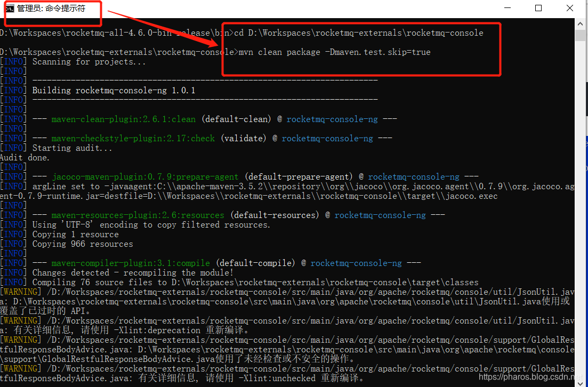
Task: Click 'ent-0.7.9-runtime.jar=destfile' line
Action: click(248, 196)
